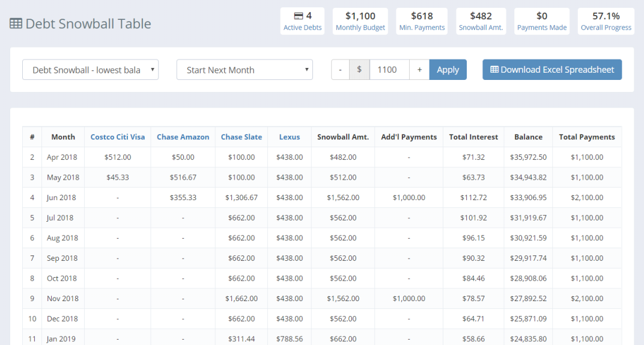Click the Month column header

63,137
